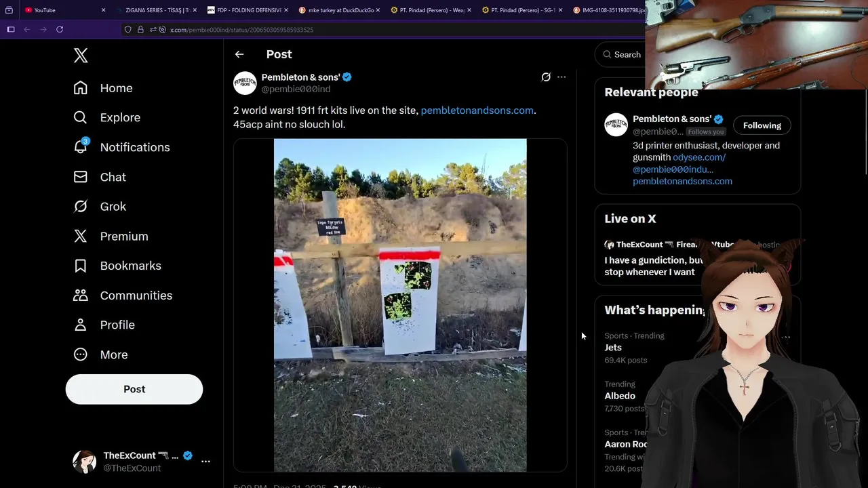Open the Jets trending topic
The width and height of the screenshot is (868, 488).
pyautogui.click(x=613, y=348)
